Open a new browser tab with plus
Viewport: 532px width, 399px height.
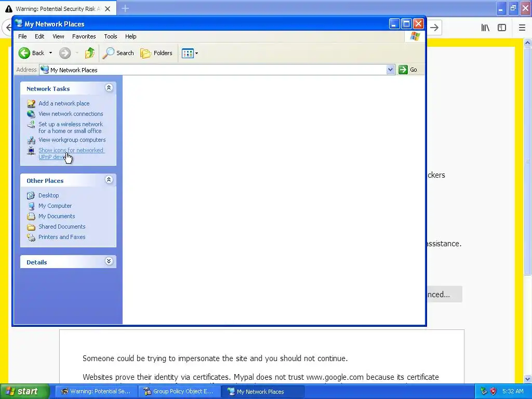pos(125,8)
